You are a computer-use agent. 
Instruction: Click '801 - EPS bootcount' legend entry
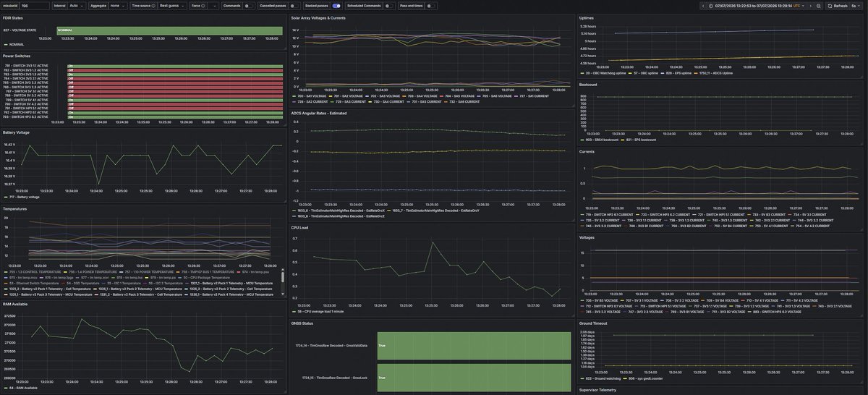(639, 140)
